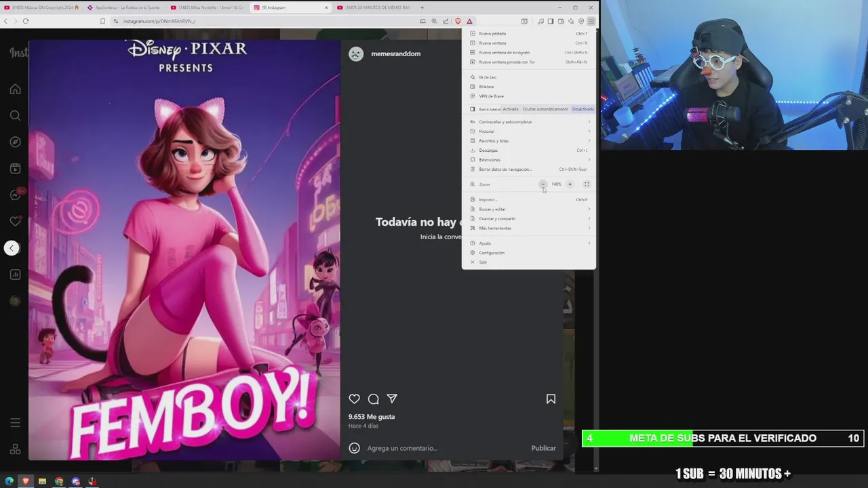Open Instagram Home from the sidebar
868x488 pixels.
(x=15, y=89)
